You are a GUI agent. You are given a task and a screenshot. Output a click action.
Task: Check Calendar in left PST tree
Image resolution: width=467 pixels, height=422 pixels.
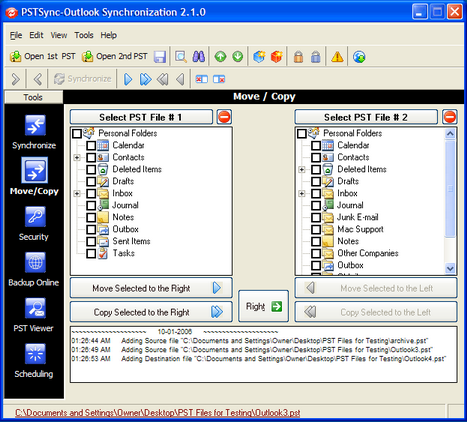91,146
